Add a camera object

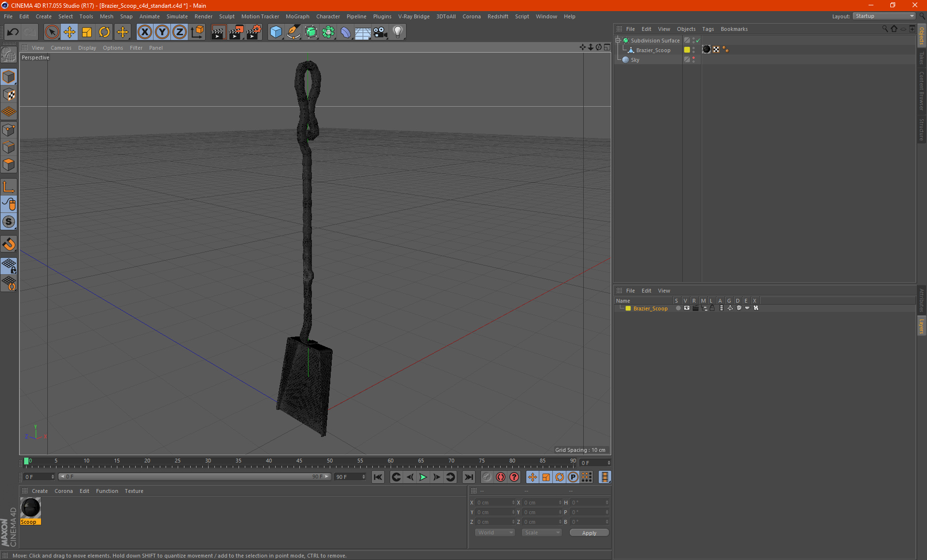pos(380,32)
